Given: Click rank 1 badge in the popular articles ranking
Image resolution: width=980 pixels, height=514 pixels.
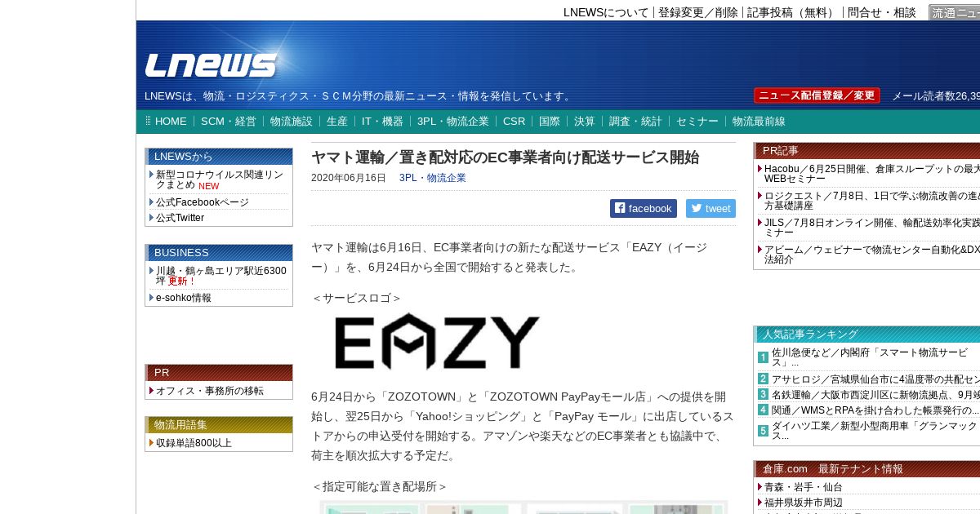Looking at the screenshot, I should (x=763, y=357).
